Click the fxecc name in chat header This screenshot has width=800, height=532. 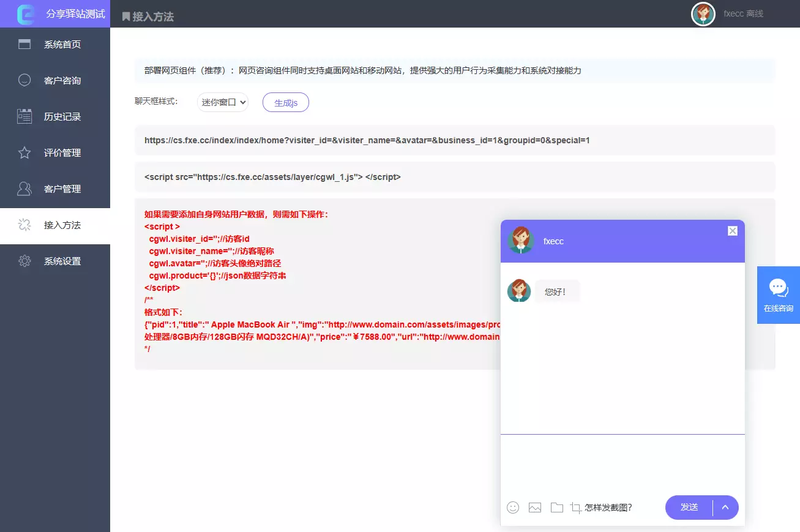point(553,241)
